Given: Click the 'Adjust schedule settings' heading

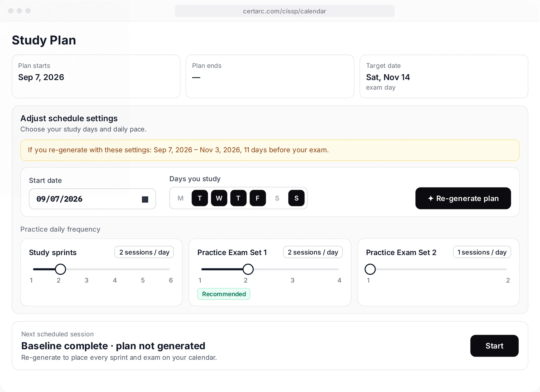Looking at the screenshot, I should pyautogui.click(x=69, y=118).
